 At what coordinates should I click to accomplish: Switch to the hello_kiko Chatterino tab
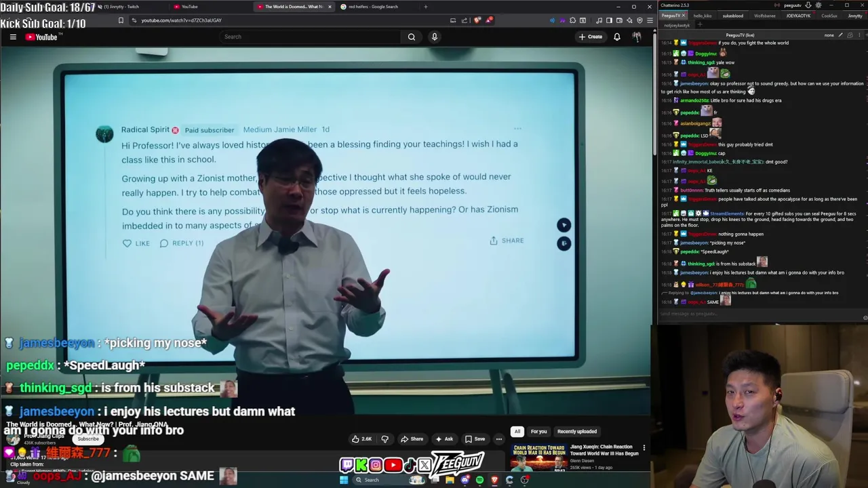point(703,16)
